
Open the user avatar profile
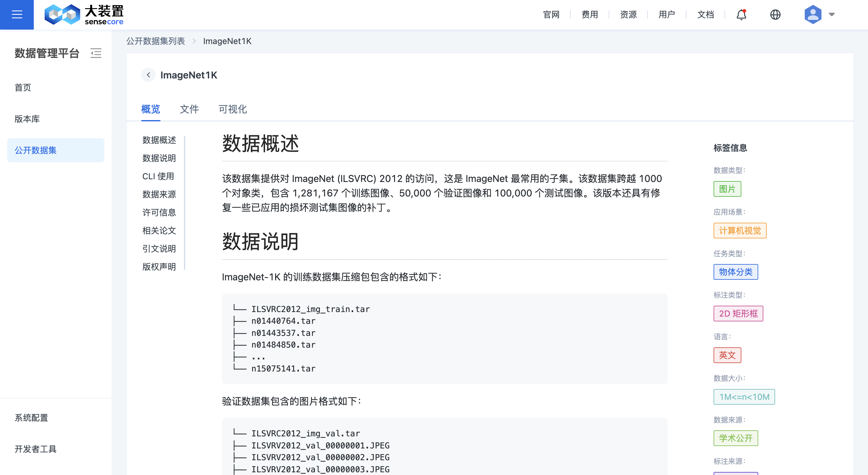pyautogui.click(x=813, y=14)
